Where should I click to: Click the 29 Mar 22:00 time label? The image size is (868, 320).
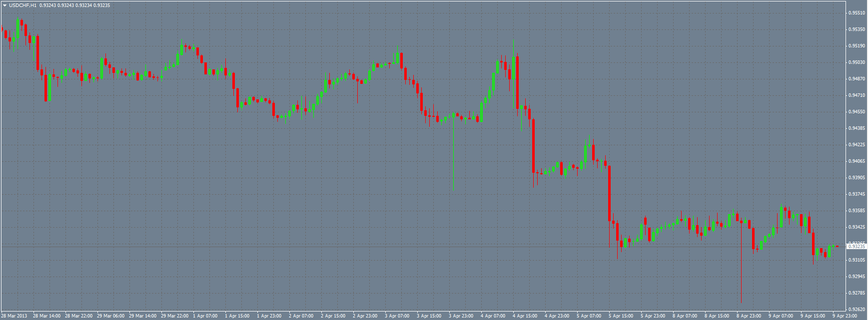175,316
